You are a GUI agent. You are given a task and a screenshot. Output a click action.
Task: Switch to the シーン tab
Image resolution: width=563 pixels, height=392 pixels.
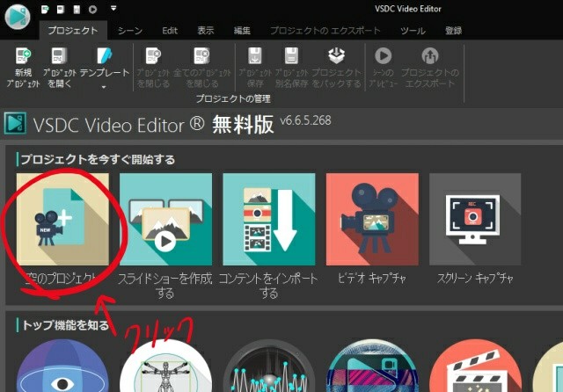[130, 31]
